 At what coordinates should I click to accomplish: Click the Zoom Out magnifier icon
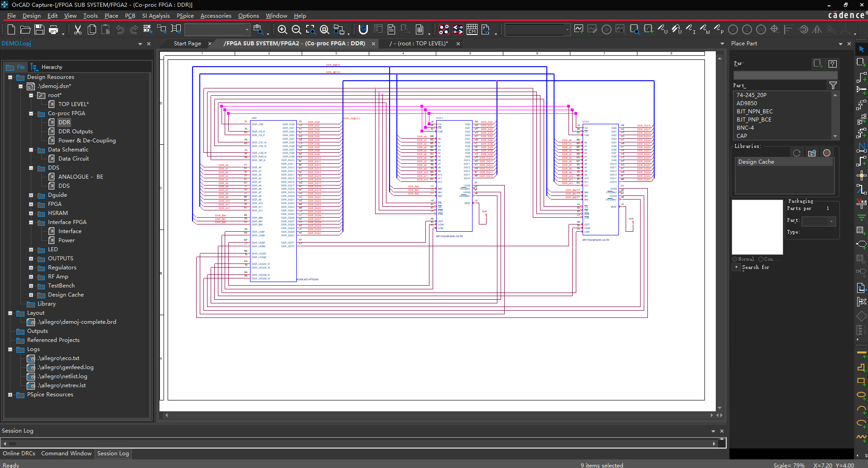coord(296,30)
